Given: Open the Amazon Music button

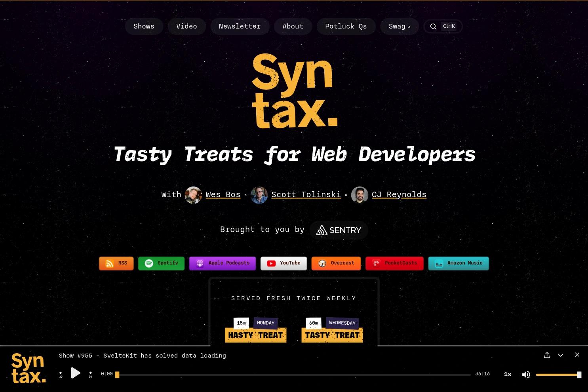Looking at the screenshot, I should click(459, 263).
